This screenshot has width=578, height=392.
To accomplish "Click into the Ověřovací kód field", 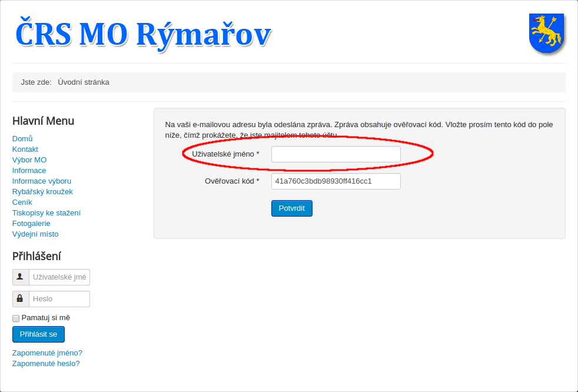I will [x=335, y=181].
